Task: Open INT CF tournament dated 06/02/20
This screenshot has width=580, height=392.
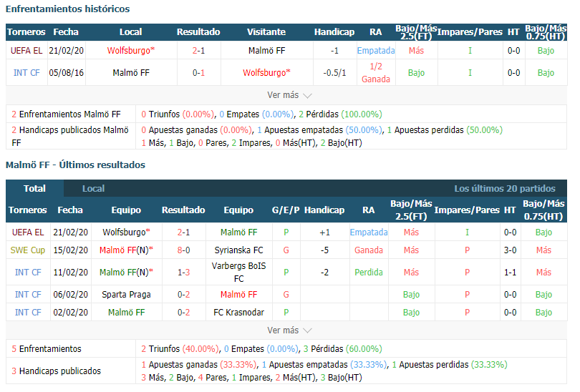Action: click(28, 295)
